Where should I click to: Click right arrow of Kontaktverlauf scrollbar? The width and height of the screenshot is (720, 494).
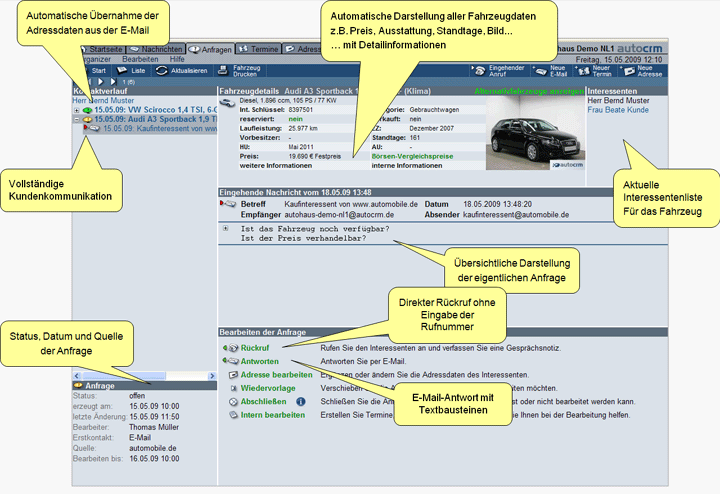click(x=212, y=376)
